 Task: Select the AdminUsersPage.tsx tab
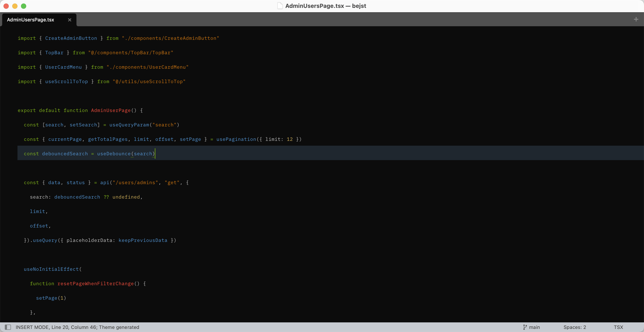click(x=39, y=20)
